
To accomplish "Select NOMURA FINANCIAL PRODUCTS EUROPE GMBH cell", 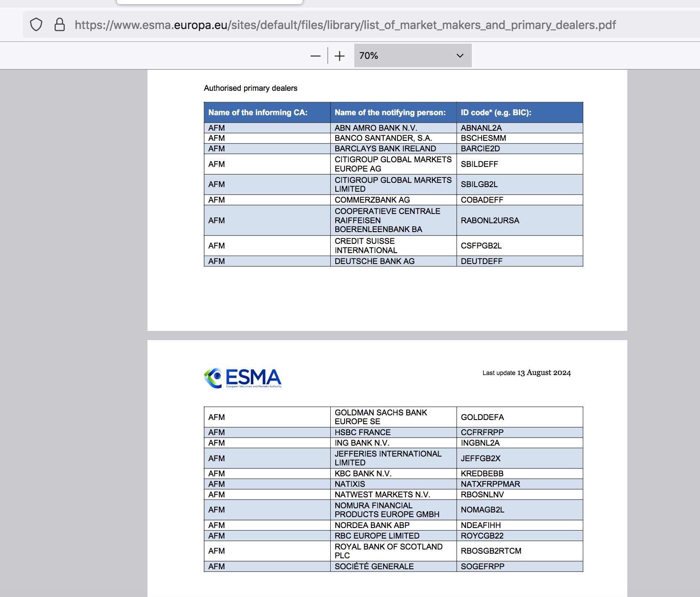I will click(x=393, y=510).
